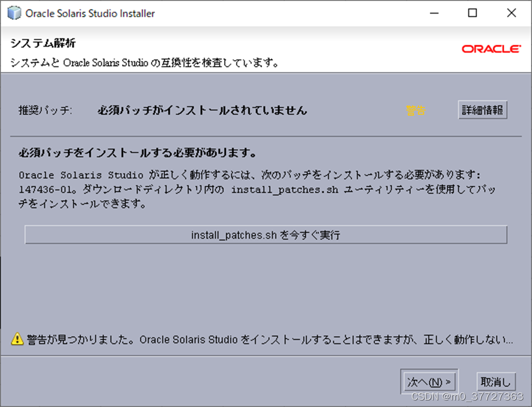Click the red ORACLE logo

pos(490,49)
